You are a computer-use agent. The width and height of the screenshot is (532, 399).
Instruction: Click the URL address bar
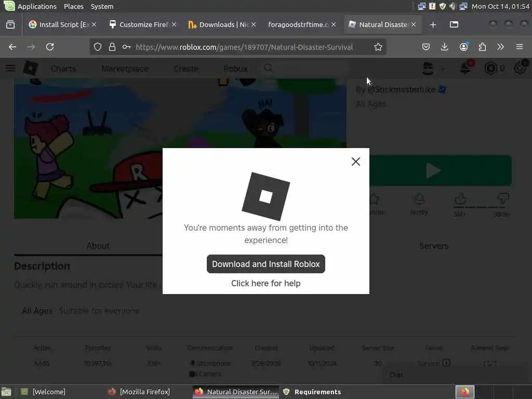click(244, 47)
